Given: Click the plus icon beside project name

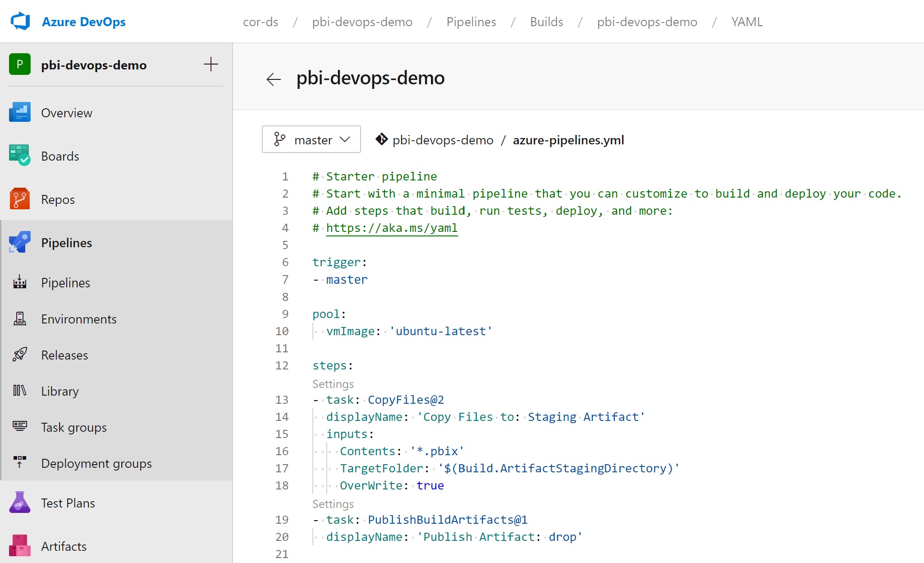Looking at the screenshot, I should coord(210,65).
